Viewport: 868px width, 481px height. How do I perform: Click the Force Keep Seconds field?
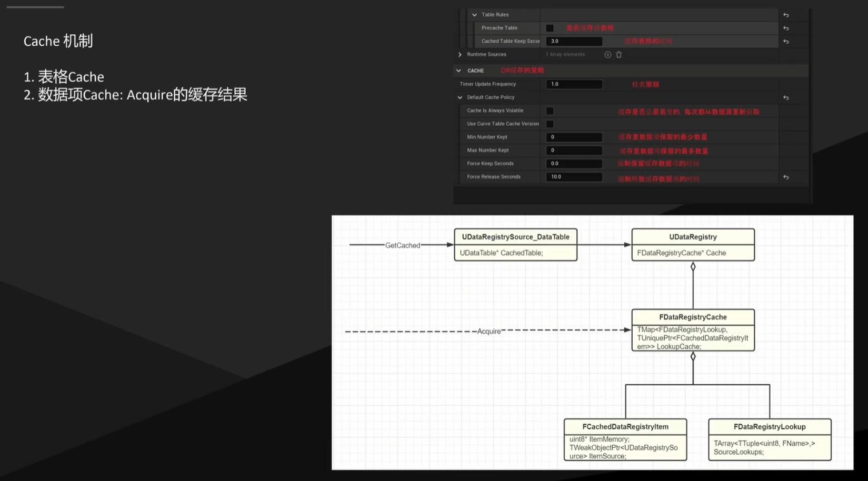pos(574,164)
